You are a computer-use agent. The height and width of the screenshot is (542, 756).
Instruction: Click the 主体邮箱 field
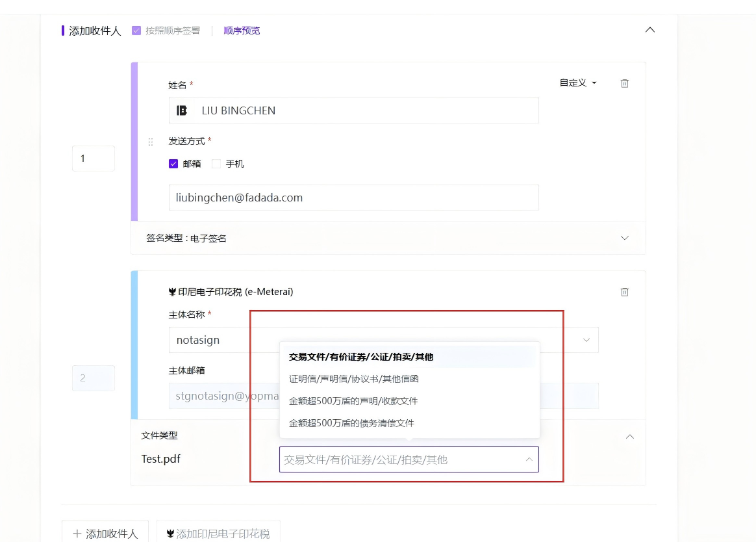pos(383,396)
